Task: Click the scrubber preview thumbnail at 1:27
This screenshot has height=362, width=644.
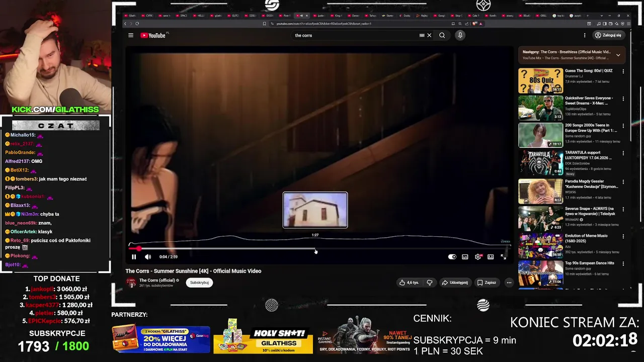Action: pyautogui.click(x=315, y=210)
